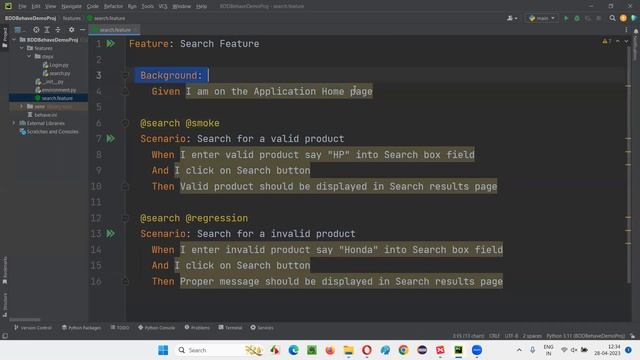Viewport: 640px width, 360px height.
Task: Fold the scenario block at line 12
Action: coord(125,218)
